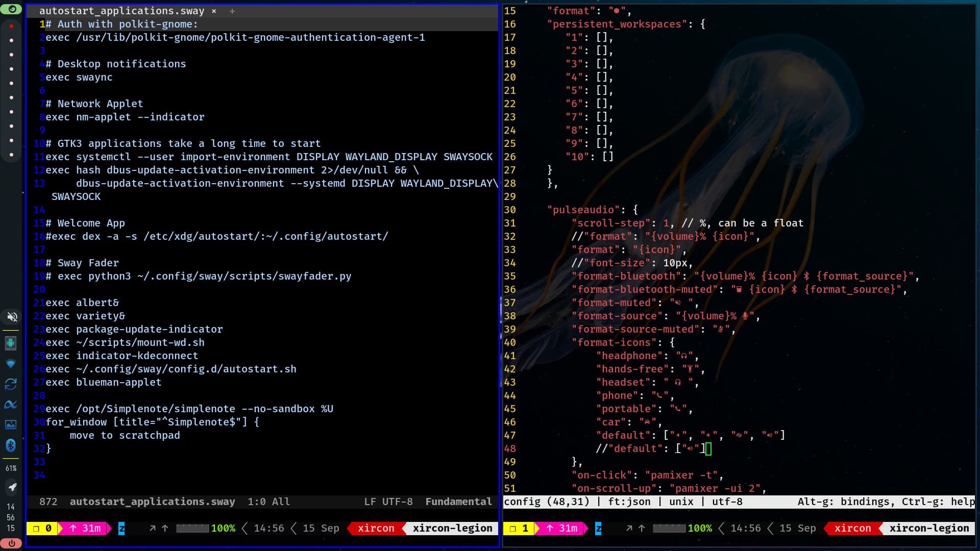The width and height of the screenshot is (980, 551).
Task: Click the package update sync arrows icon
Action: coord(11,384)
